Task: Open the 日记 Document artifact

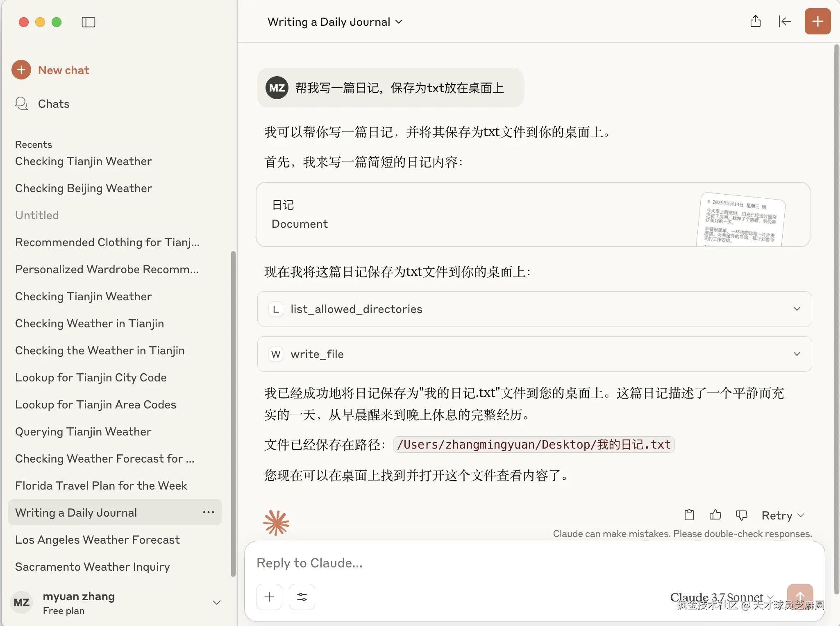Action: 533,214
